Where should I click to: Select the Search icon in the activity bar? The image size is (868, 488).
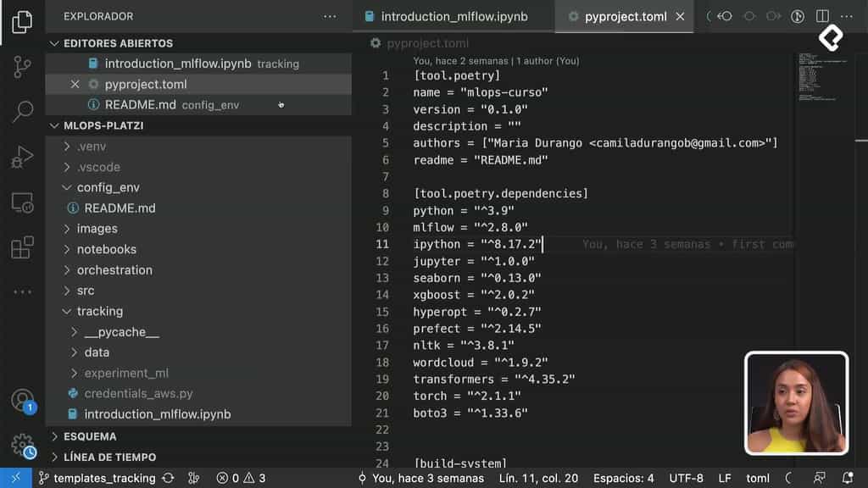[22, 111]
